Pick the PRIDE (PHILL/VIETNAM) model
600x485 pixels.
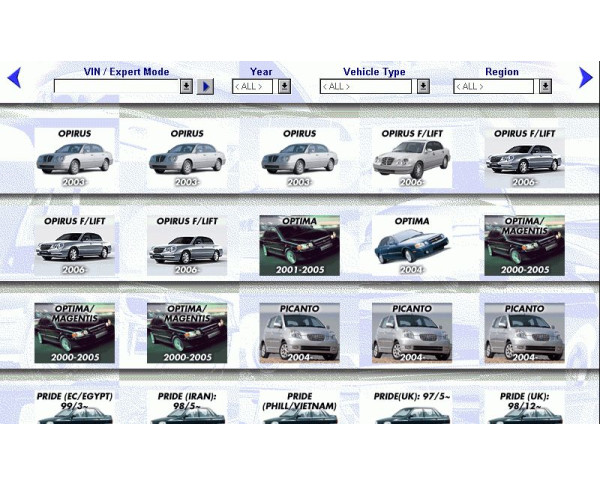pyautogui.click(x=299, y=407)
